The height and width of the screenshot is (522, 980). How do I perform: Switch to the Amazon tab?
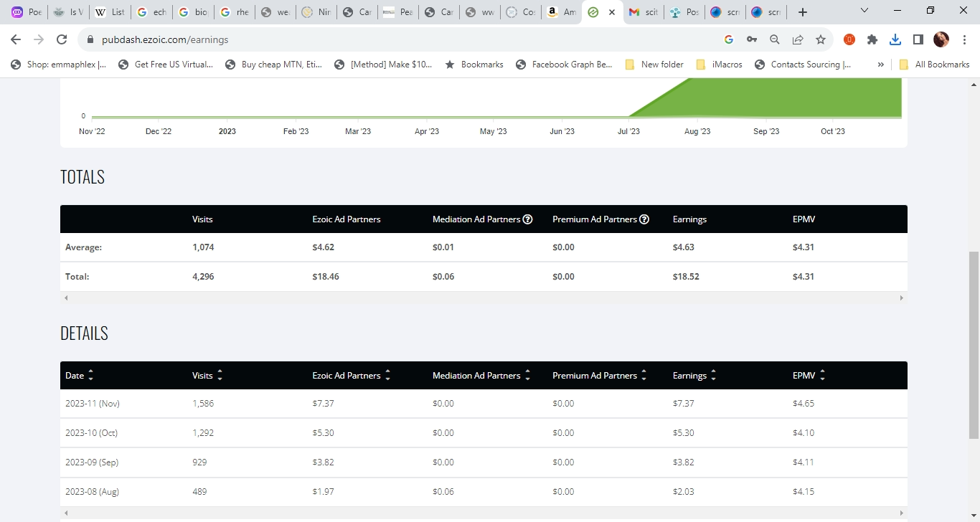[x=561, y=12]
